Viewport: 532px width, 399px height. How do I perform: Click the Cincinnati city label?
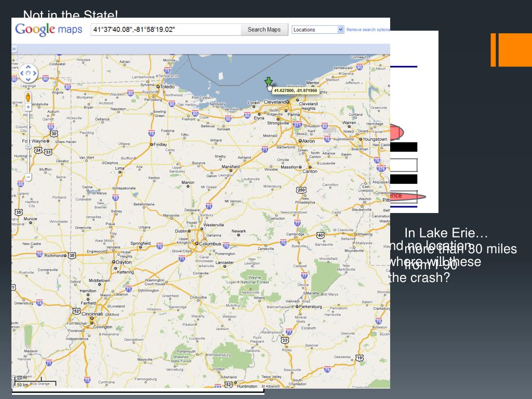(x=92, y=314)
